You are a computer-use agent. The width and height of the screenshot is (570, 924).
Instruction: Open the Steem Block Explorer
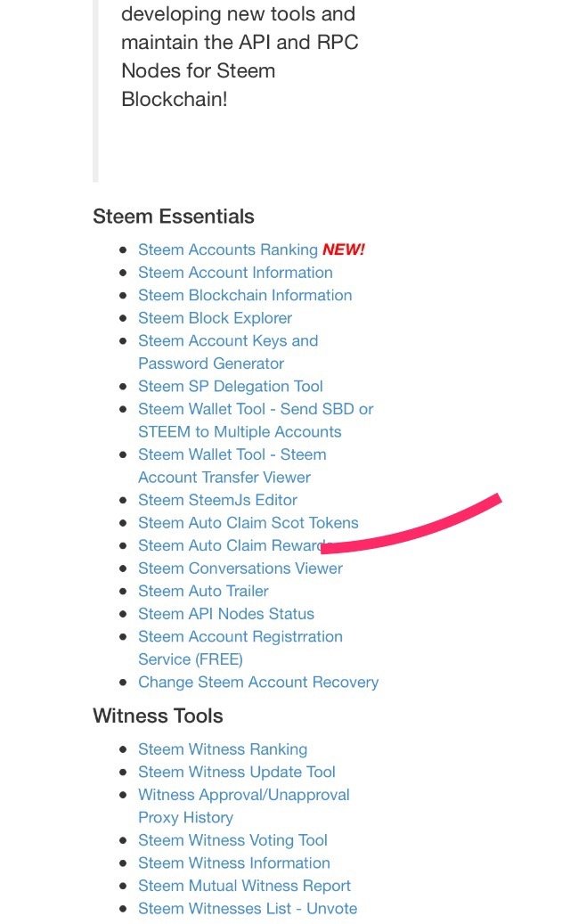point(215,318)
